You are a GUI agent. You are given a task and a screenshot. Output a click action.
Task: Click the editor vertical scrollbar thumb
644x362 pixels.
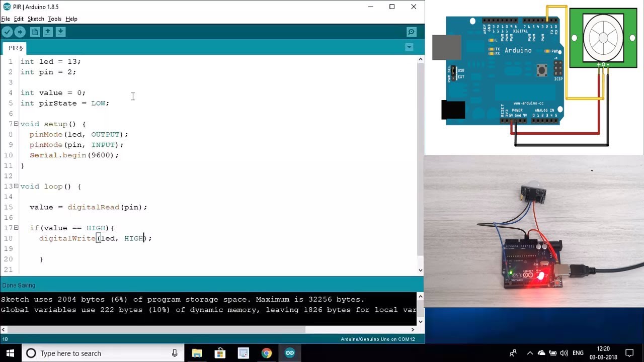tap(421, 159)
